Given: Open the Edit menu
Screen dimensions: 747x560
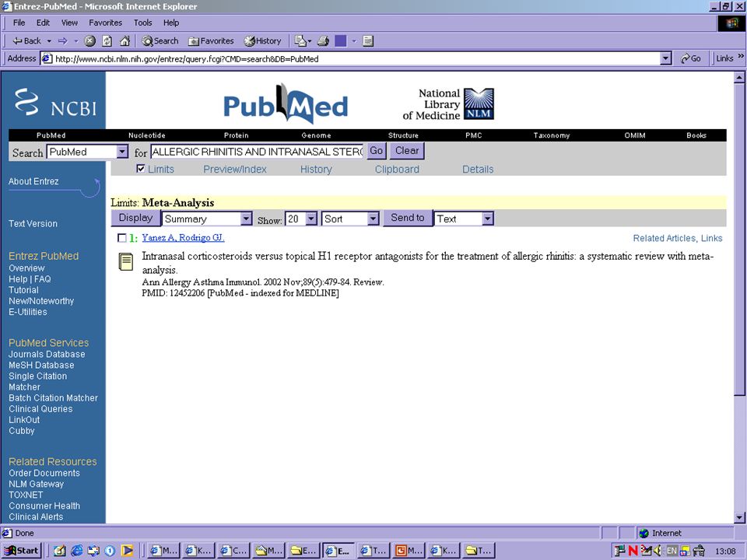Looking at the screenshot, I should pyautogui.click(x=43, y=23).
